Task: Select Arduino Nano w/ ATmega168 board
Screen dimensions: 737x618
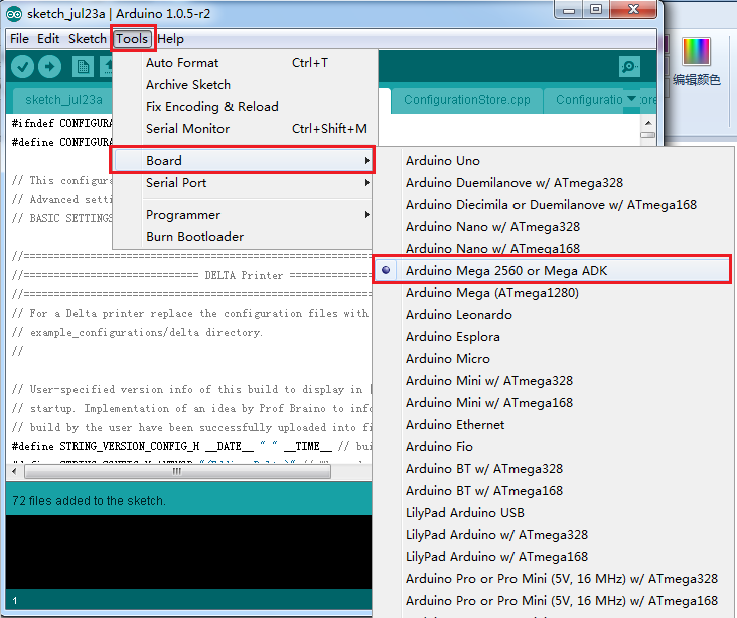Action: pos(552,248)
